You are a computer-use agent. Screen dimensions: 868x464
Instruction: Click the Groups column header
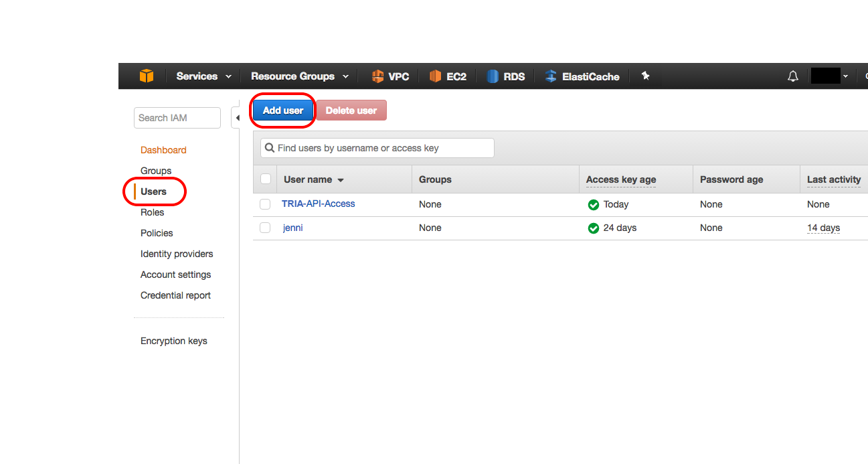point(435,179)
